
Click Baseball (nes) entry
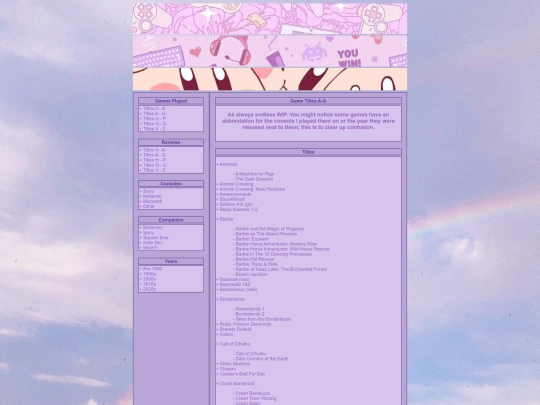(x=235, y=279)
